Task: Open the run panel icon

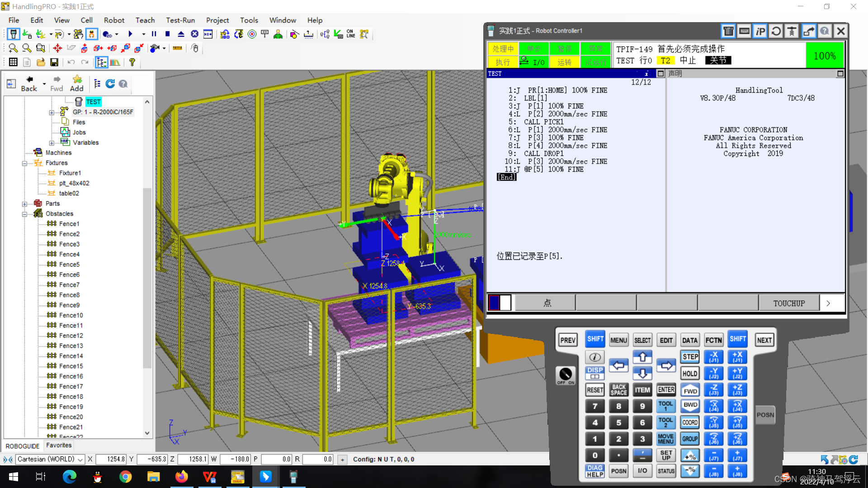Action: coord(208,34)
